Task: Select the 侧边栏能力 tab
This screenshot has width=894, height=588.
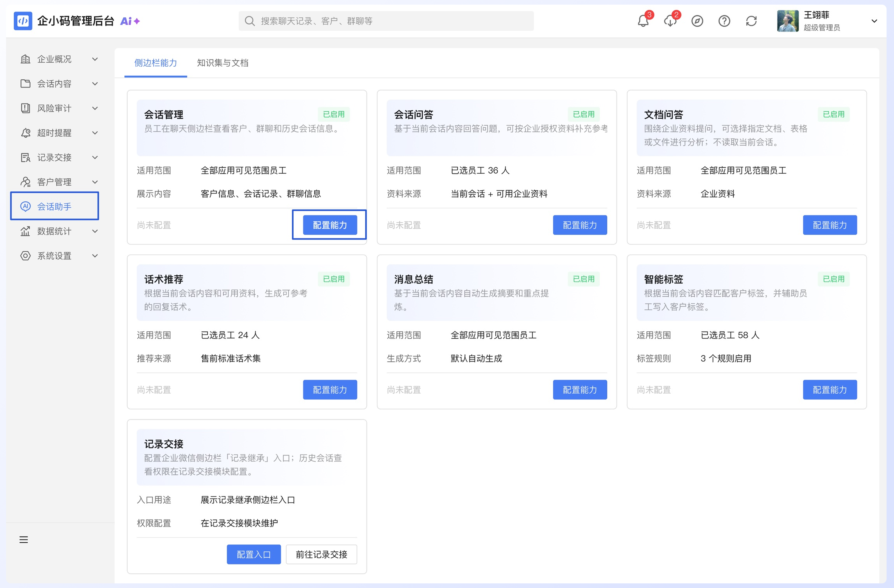Action: 155,63
